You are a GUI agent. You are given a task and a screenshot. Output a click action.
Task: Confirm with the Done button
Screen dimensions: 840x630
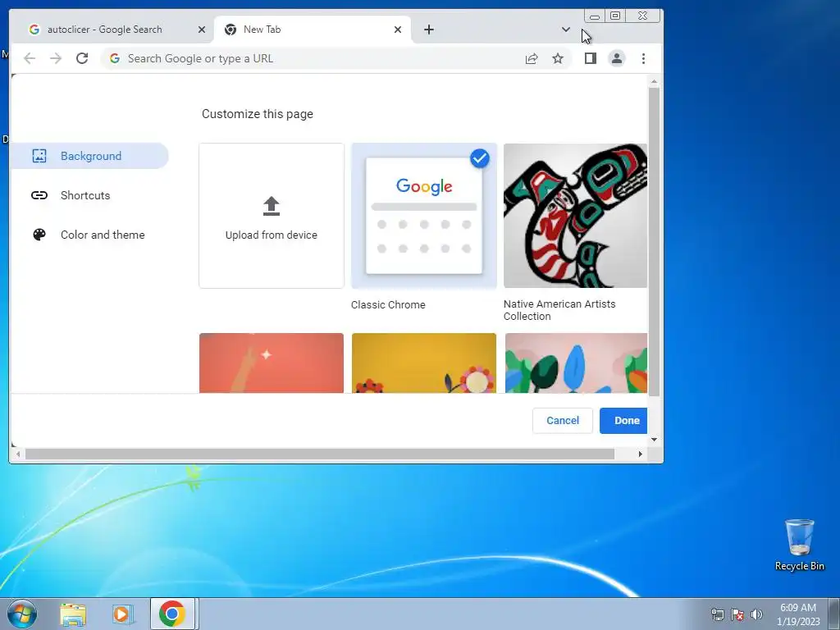point(624,421)
